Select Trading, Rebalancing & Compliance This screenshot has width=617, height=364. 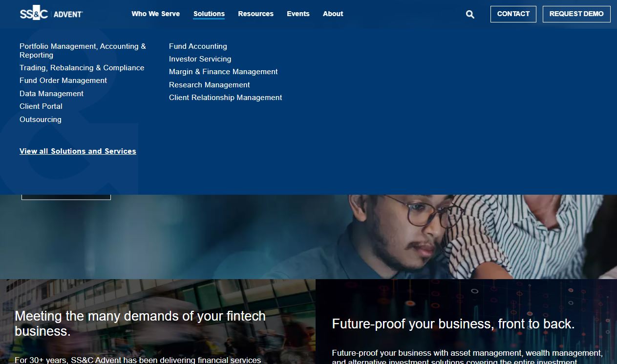(82, 68)
